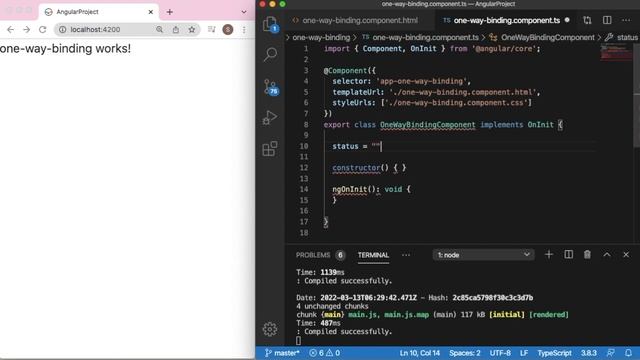Open the terminal selector '1: node' dropdown
This screenshot has width=640, height=360.
[483, 255]
